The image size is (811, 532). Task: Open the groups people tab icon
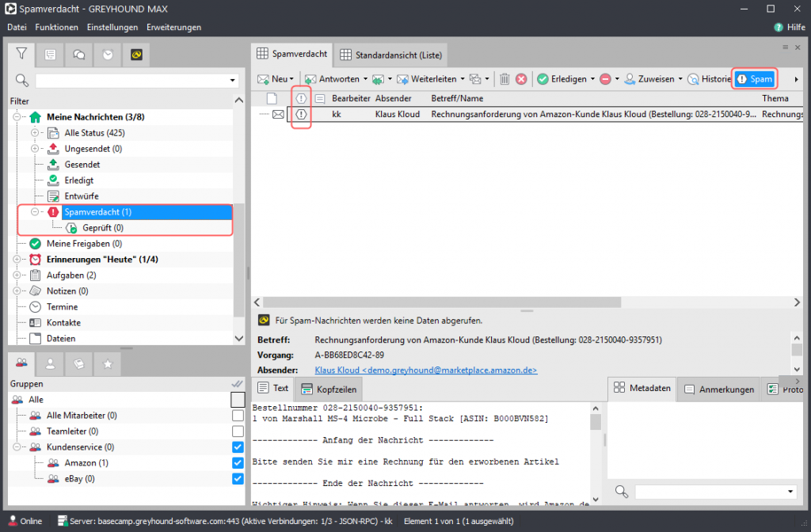coord(21,363)
